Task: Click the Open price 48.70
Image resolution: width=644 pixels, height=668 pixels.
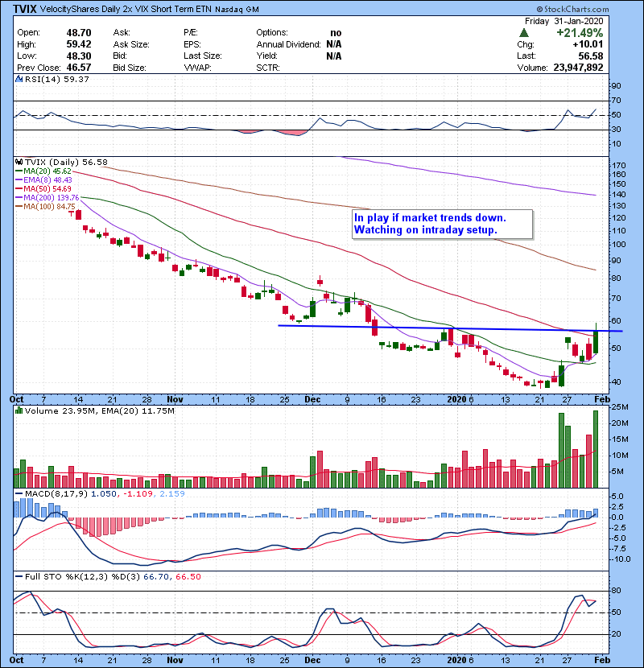Action: point(79,33)
